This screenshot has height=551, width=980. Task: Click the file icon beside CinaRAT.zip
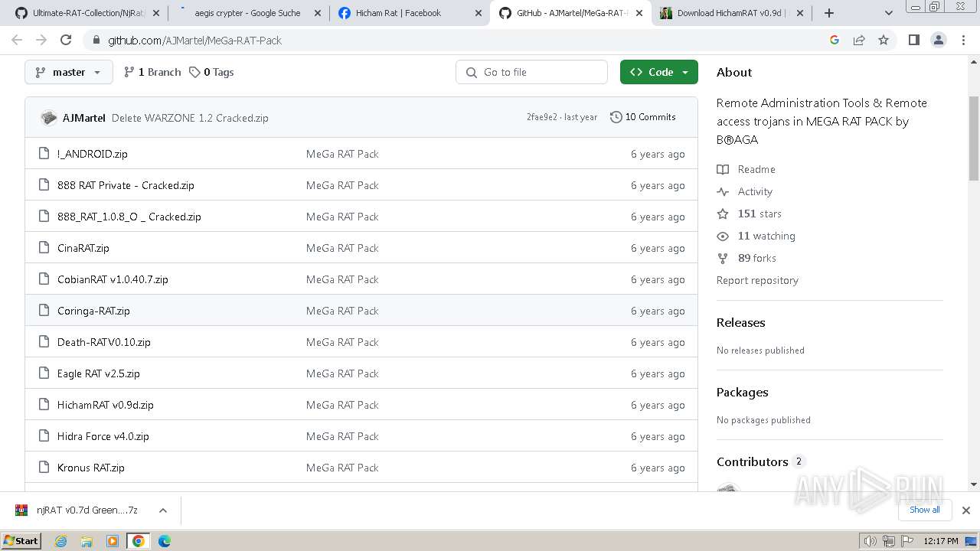44,248
